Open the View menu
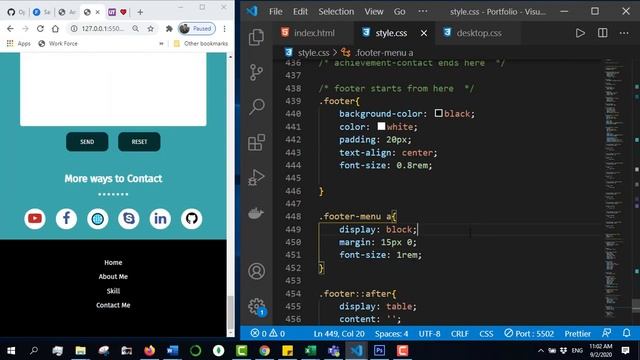 (x=374, y=11)
